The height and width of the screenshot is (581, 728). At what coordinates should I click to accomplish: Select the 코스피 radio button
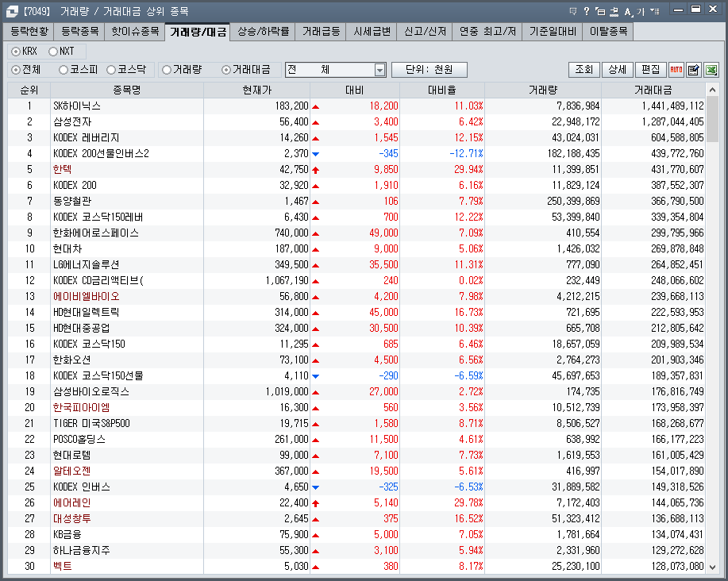coord(64,70)
